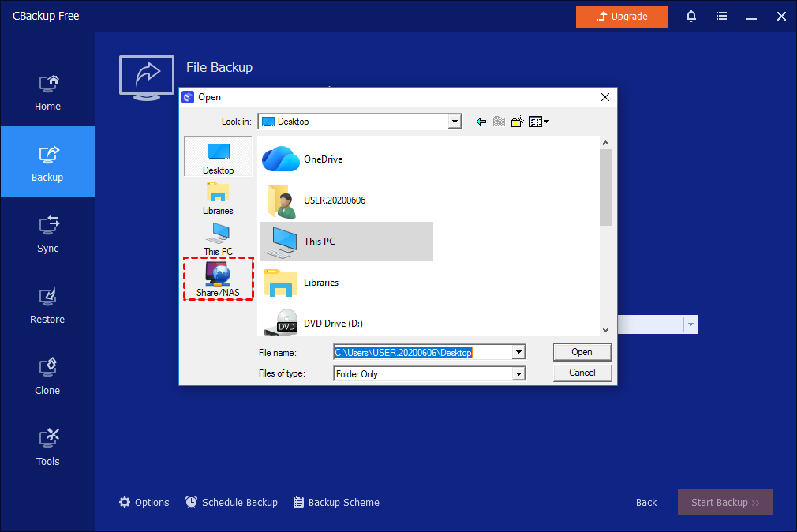
Task: Switch to the Sync tab
Action: tap(47, 233)
